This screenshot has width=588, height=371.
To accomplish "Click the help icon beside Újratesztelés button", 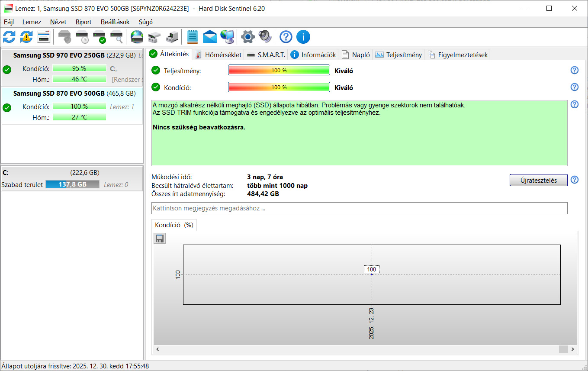I will click(x=575, y=180).
